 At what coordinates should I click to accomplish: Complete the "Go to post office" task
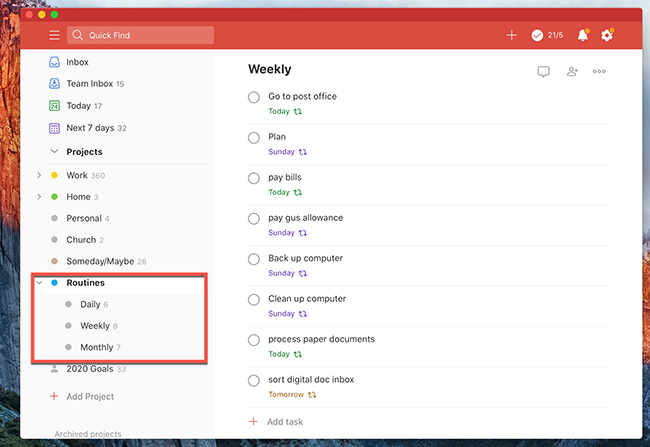(254, 97)
